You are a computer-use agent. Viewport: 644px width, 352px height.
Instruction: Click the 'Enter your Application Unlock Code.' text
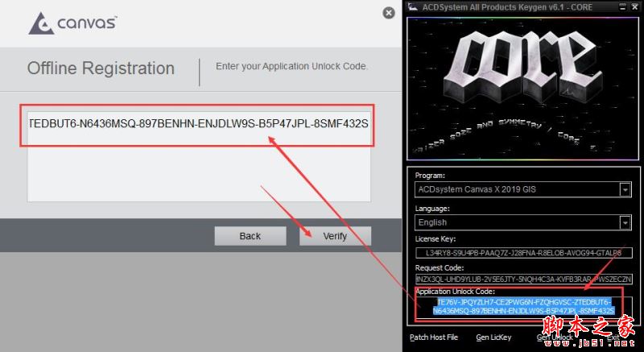[x=291, y=66]
